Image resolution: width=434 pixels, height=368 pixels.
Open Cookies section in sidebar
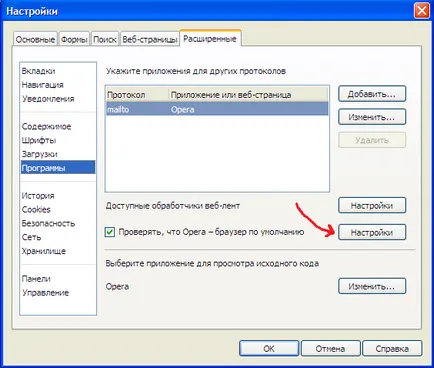click(x=36, y=210)
